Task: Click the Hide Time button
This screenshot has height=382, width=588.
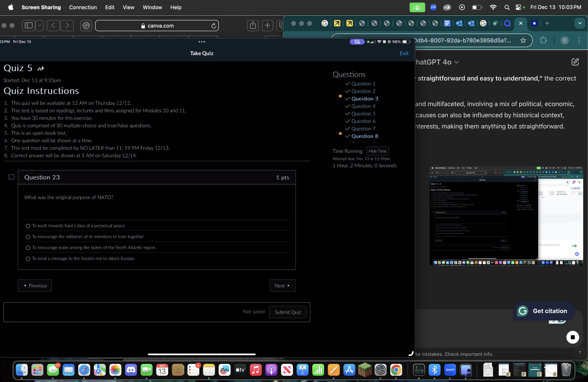Action: click(378, 151)
